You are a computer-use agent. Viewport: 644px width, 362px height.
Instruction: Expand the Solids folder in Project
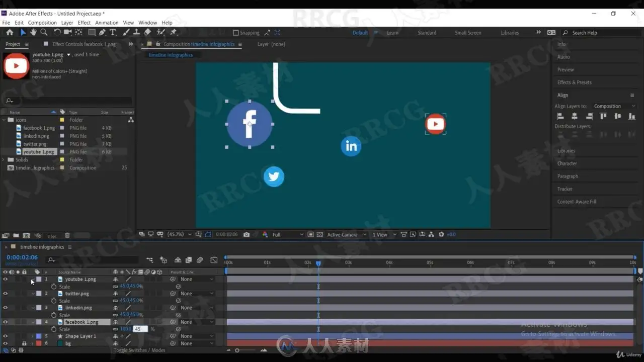pos(4,160)
